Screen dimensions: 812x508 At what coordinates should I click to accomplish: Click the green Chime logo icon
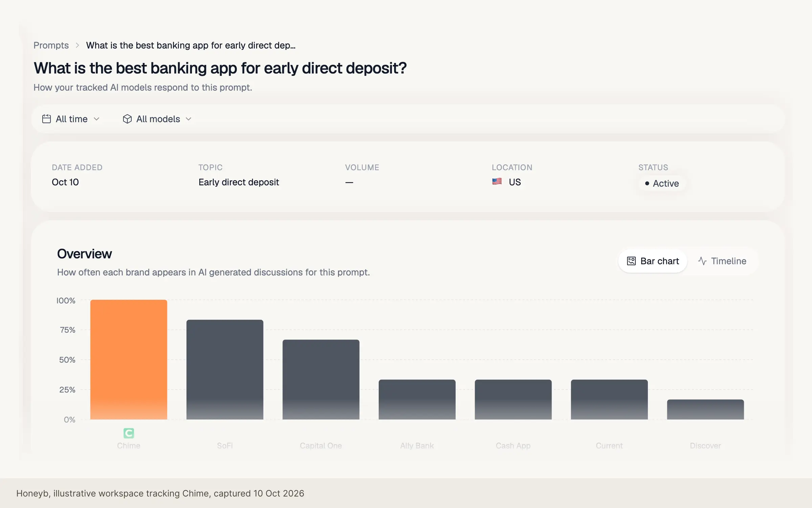[x=129, y=433]
